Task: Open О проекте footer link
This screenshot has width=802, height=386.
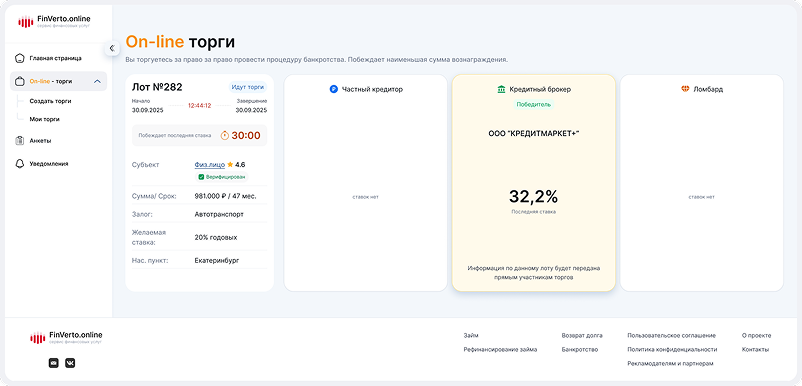Action: [x=756, y=336]
